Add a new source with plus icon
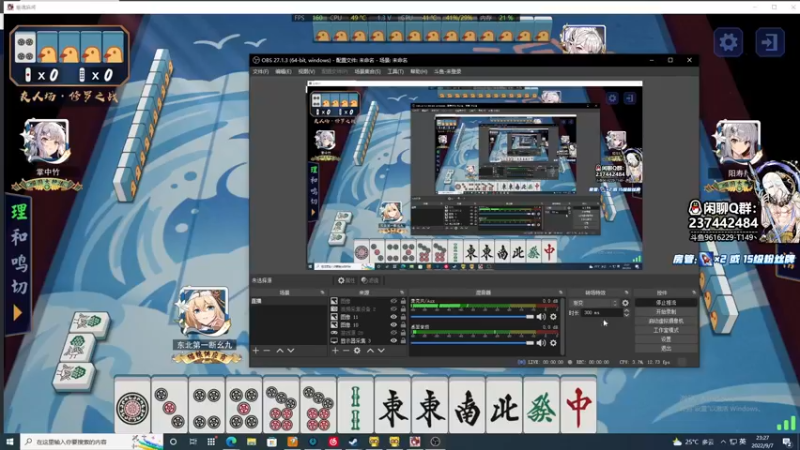This screenshot has height=450, width=800. (335, 351)
